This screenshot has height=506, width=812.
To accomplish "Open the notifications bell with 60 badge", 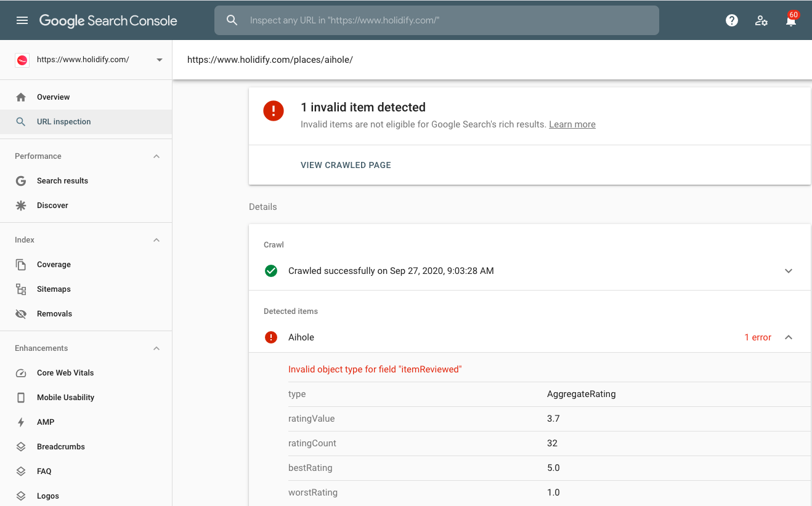I will tap(791, 21).
